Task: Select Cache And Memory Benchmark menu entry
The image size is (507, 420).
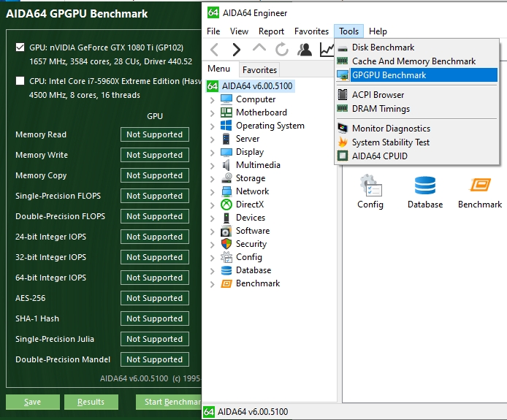Action: [417, 61]
